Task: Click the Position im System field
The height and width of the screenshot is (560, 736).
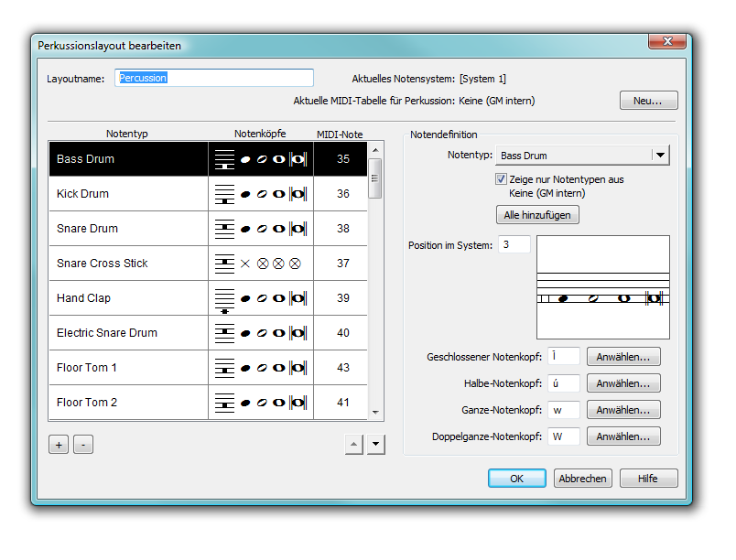Action: click(514, 244)
